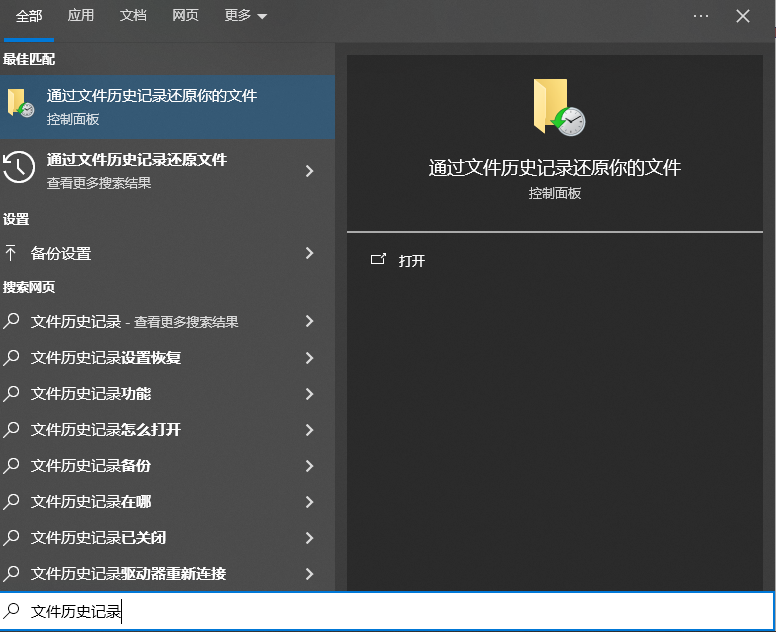The image size is (776, 632).
Task: Select web suggestion 文件历史记录在哪
Action: click(167, 502)
